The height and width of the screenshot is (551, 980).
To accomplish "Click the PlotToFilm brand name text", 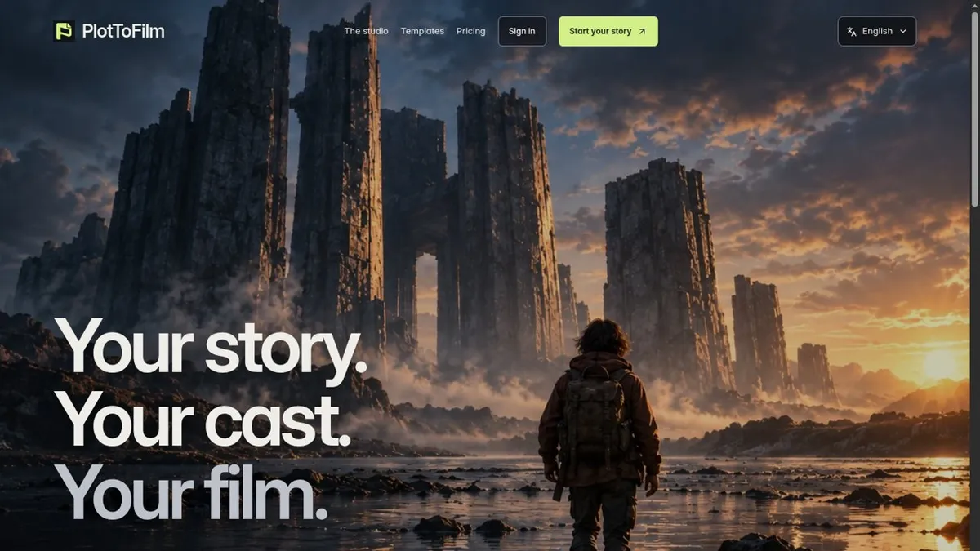I will pyautogui.click(x=123, y=31).
